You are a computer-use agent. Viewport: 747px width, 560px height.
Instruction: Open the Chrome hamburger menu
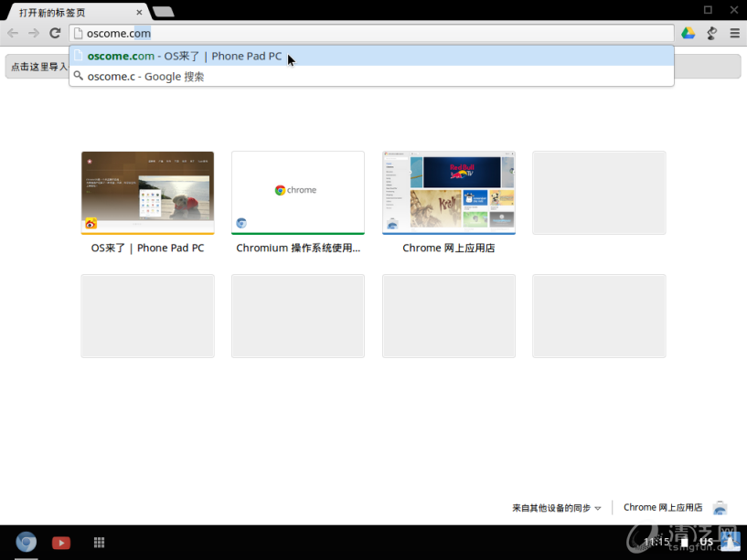734,34
